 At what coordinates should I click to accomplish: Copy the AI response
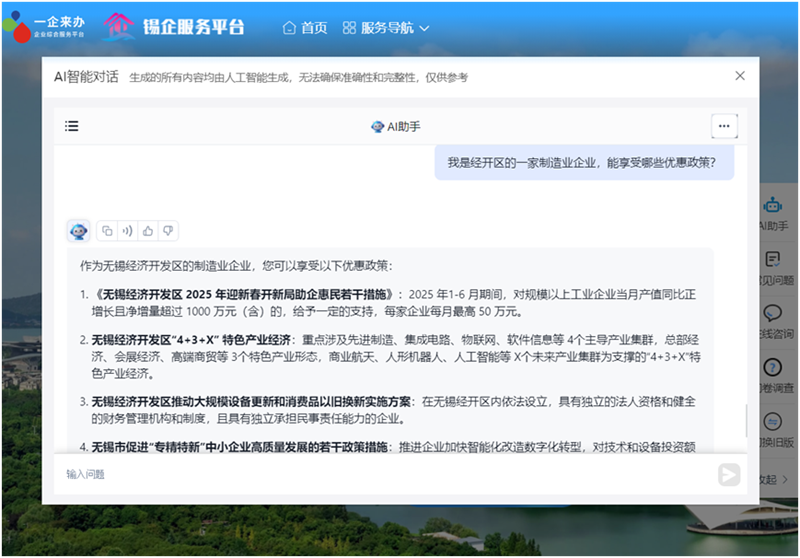click(x=108, y=231)
